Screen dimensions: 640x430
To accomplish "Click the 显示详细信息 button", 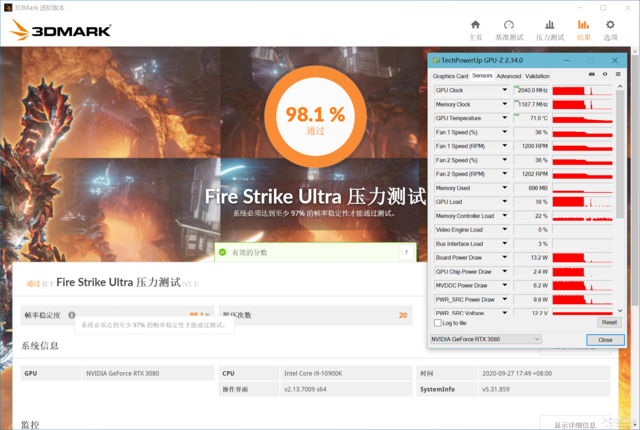I will tap(575, 423).
